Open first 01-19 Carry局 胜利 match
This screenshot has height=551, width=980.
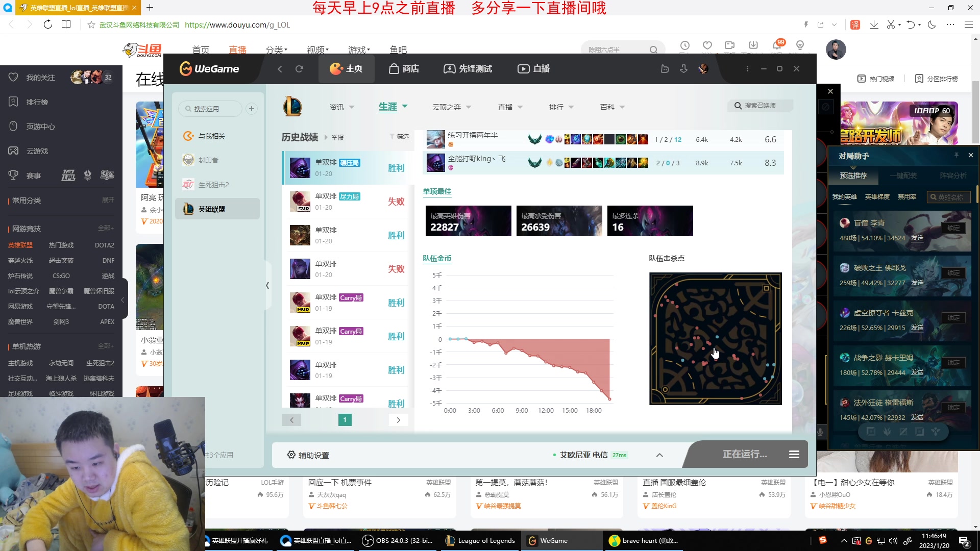[x=348, y=303]
